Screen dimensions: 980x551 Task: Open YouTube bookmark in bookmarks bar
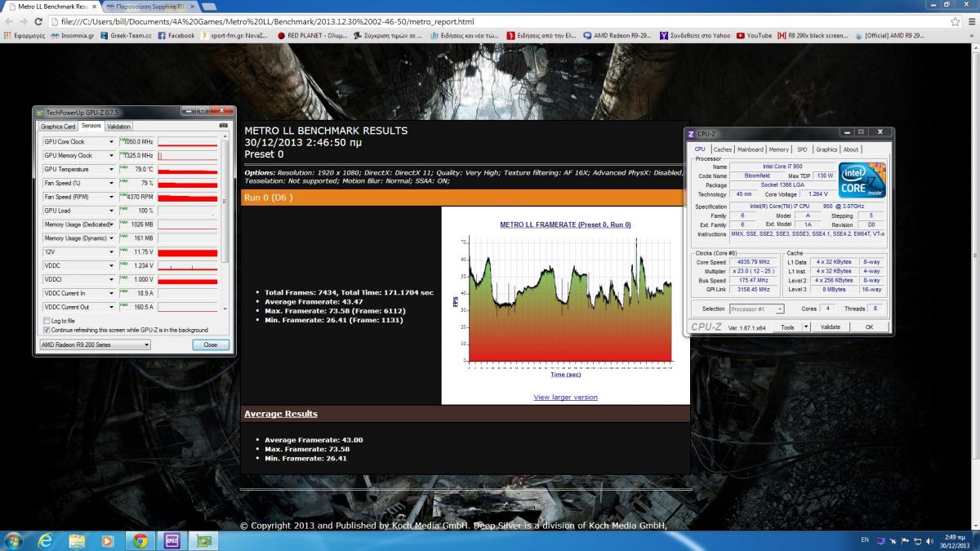coord(754,36)
